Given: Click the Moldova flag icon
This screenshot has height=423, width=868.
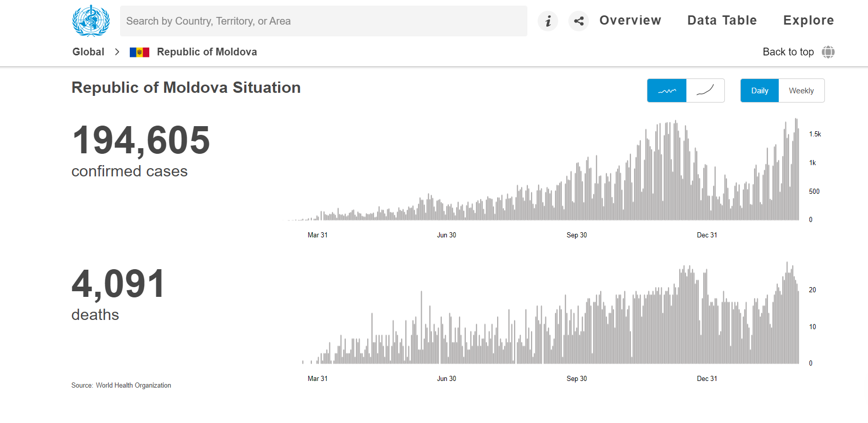Looking at the screenshot, I should [140, 52].
